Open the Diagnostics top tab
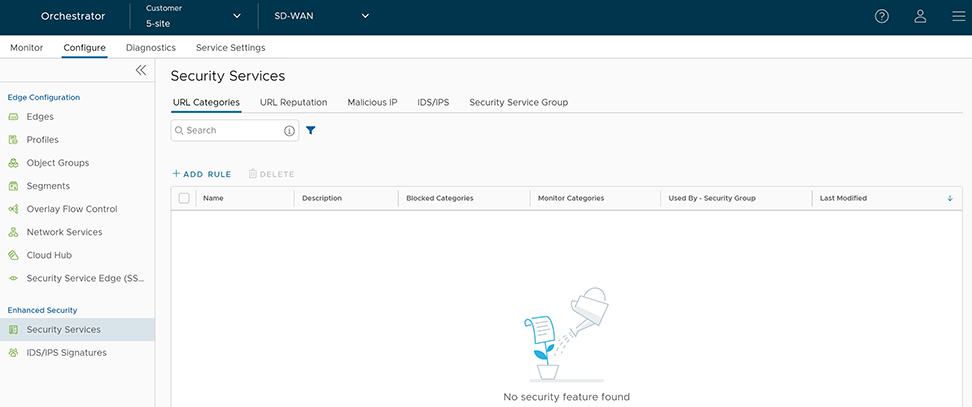972x407 pixels. pos(151,48)
